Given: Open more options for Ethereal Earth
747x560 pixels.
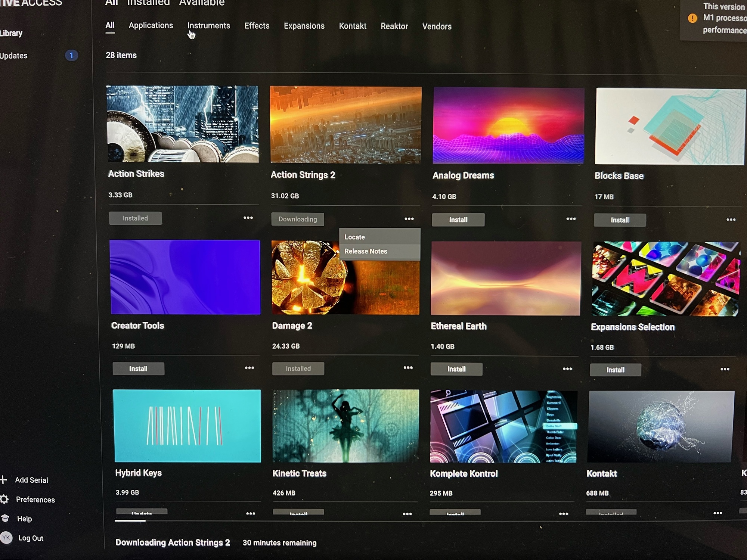Looking at the screenshot, I should pyautogui.click(x=567, y=369).
